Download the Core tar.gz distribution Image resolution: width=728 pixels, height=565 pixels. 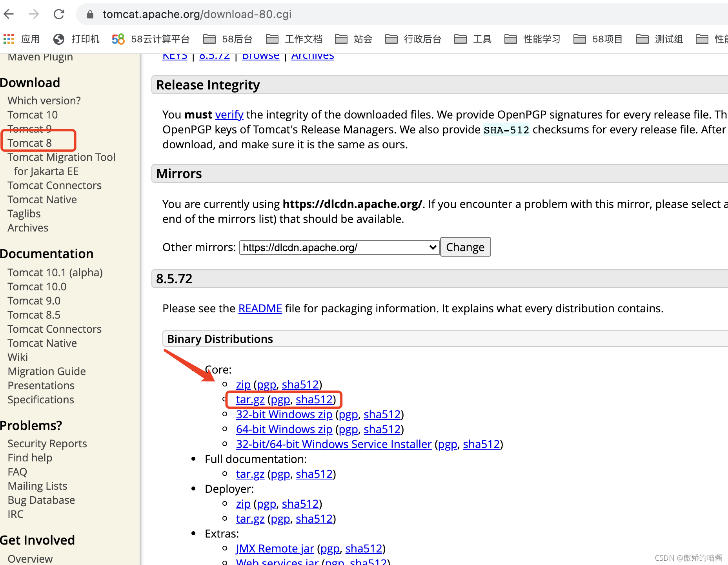click(x=250, y=399)
